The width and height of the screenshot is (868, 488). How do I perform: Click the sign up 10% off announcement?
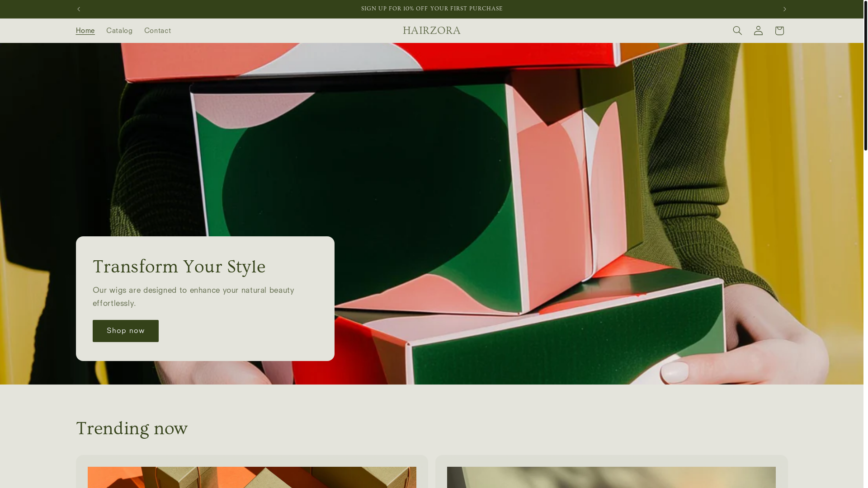click(x=432, y=9)
